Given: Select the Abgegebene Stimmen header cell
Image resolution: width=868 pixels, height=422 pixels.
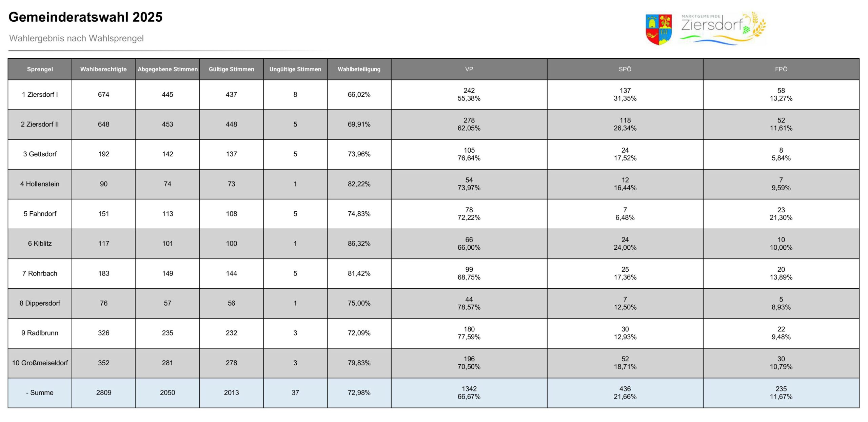Looking at the screenshot, I should click(167, 69).
